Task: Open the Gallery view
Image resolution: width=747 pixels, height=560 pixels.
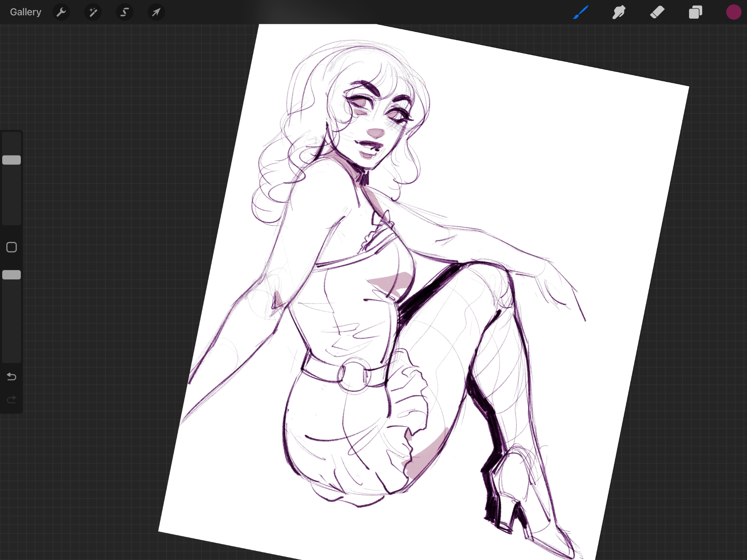Action: (x=25, y=12)
